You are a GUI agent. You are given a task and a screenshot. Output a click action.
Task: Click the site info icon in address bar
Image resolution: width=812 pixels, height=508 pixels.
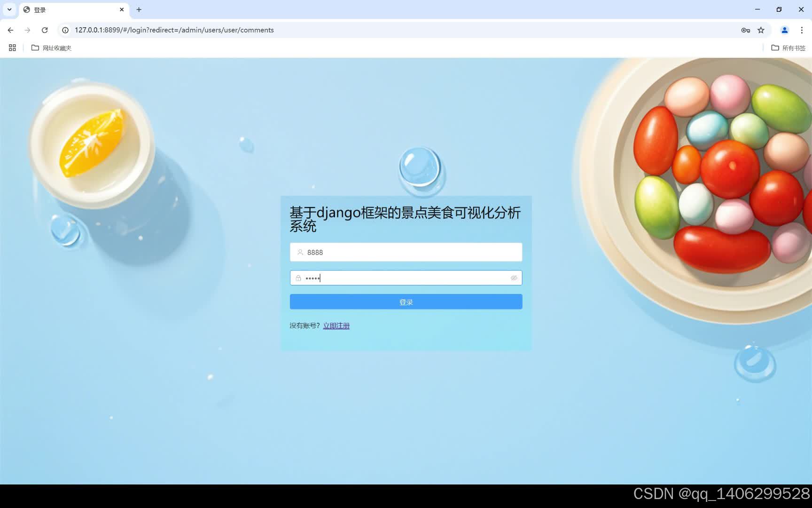[65, 30]
